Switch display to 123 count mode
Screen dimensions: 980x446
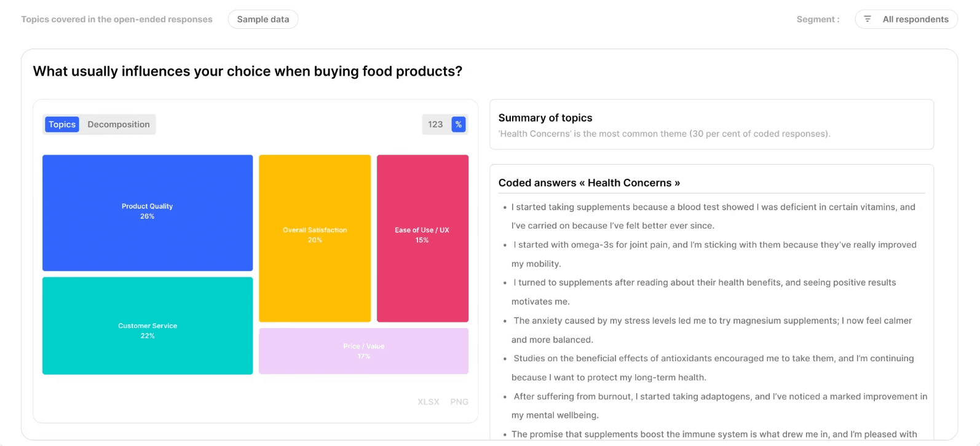tap(436, 124)
